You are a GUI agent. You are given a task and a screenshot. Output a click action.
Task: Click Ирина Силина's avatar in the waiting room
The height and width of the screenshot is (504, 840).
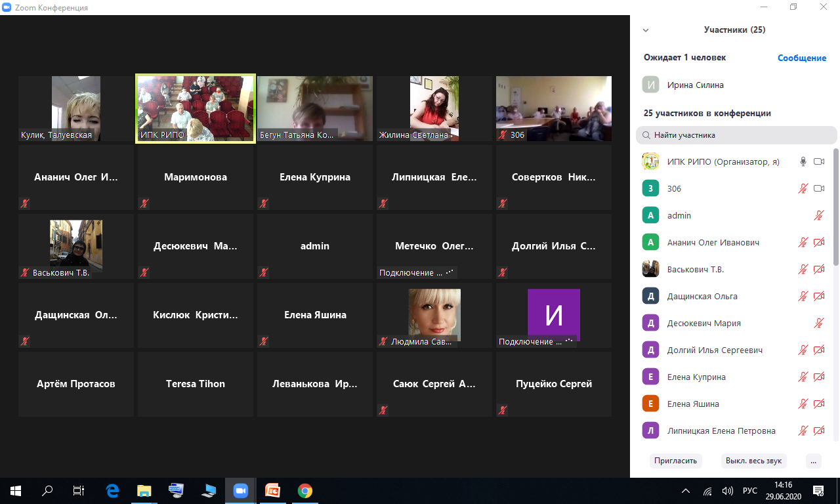[650, 85]
